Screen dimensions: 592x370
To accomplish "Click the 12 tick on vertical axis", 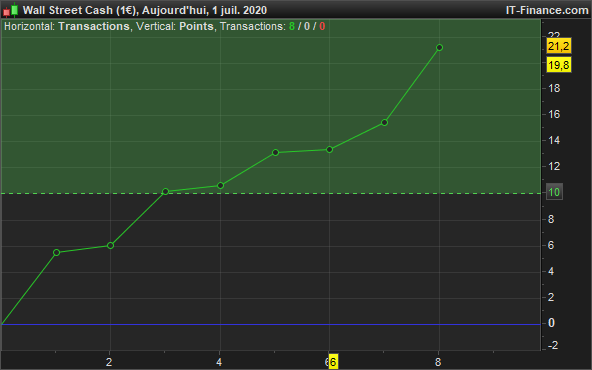I will point(554,166).
